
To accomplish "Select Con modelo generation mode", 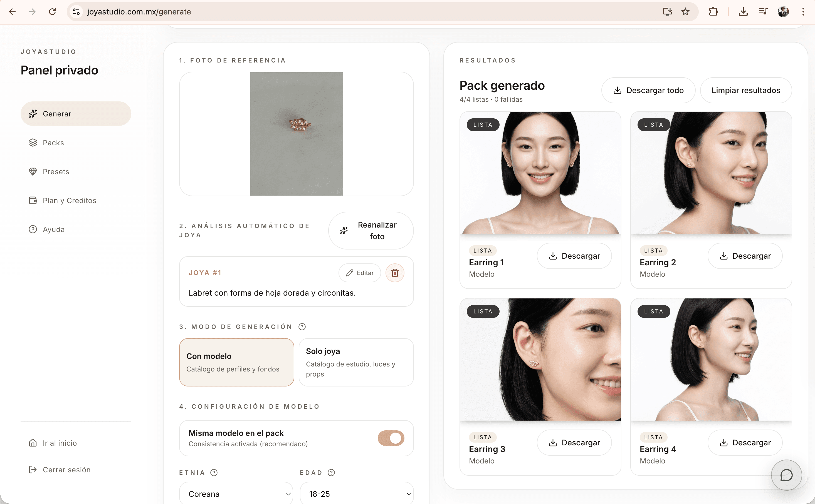I will [x=236, y=362].
